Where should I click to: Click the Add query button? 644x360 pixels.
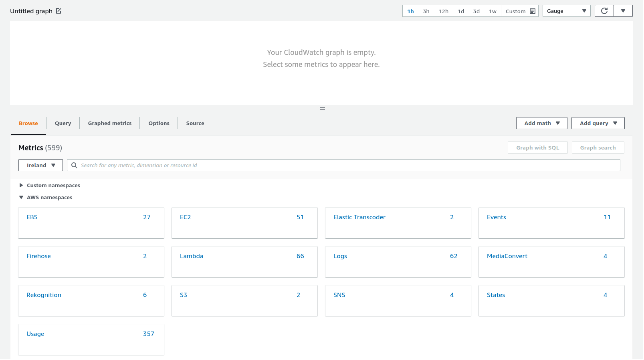click(598, 123)
